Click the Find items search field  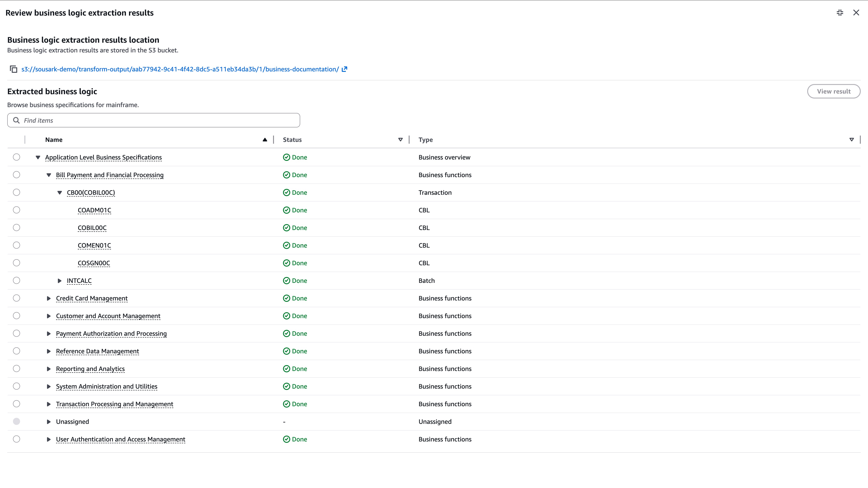pos(158,120)
